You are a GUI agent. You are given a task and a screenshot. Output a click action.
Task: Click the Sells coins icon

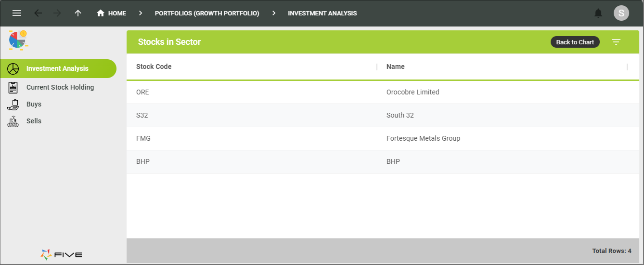(13, 121)
